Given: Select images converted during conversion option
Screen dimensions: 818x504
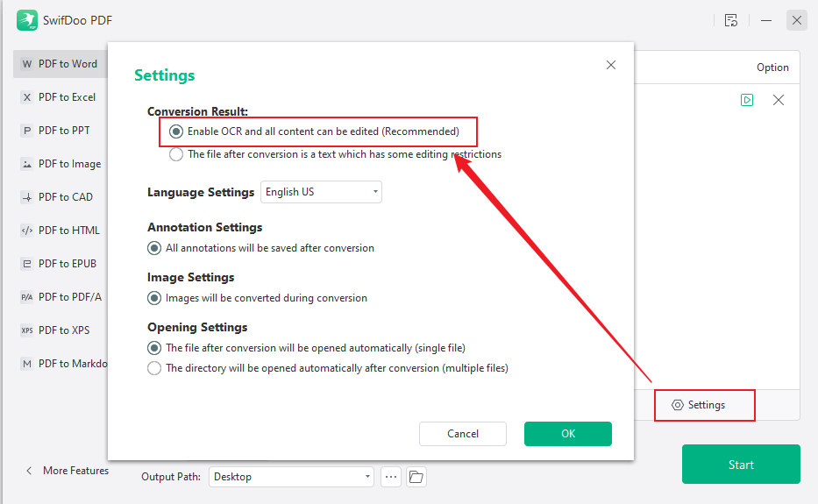Looking at the screenshot, I should [x=154, y=298].
